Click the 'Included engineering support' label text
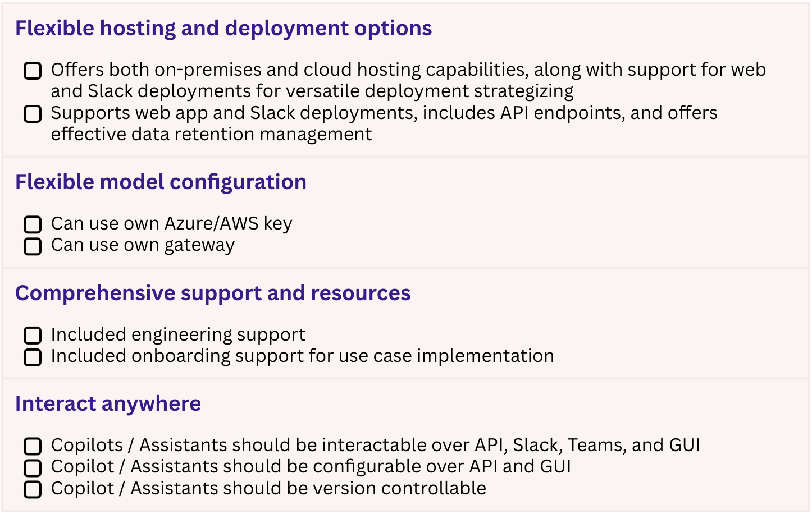 click(x=178, y=334)
